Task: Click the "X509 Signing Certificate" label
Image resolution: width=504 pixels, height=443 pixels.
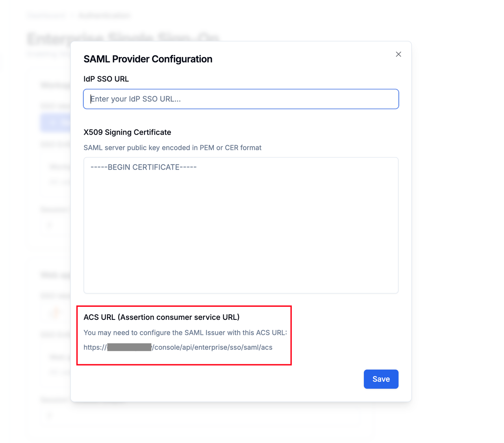Action: [127, 132]
